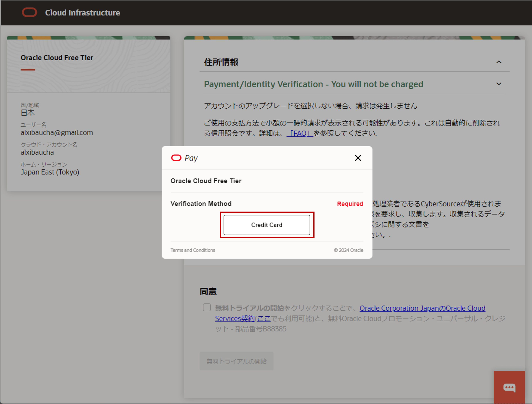
Task: Open the Oracle Corporation Japan Cloud Services link
Action: coord(350,313)
